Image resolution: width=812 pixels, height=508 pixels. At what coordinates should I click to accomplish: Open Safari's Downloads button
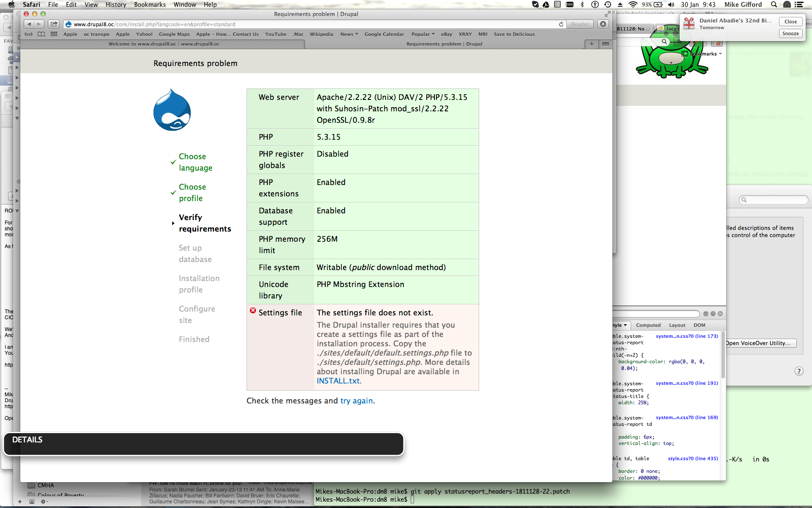(603, 24)
